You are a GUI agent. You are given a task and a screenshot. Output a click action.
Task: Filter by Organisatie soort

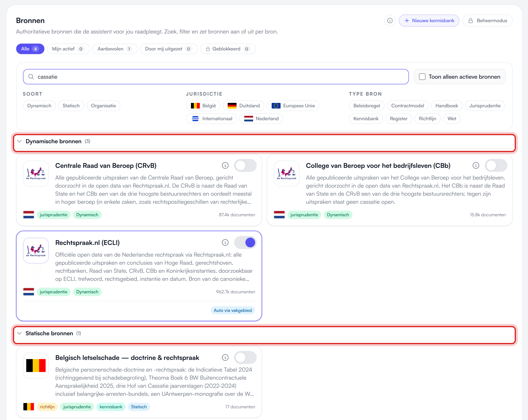coord(103,106)
